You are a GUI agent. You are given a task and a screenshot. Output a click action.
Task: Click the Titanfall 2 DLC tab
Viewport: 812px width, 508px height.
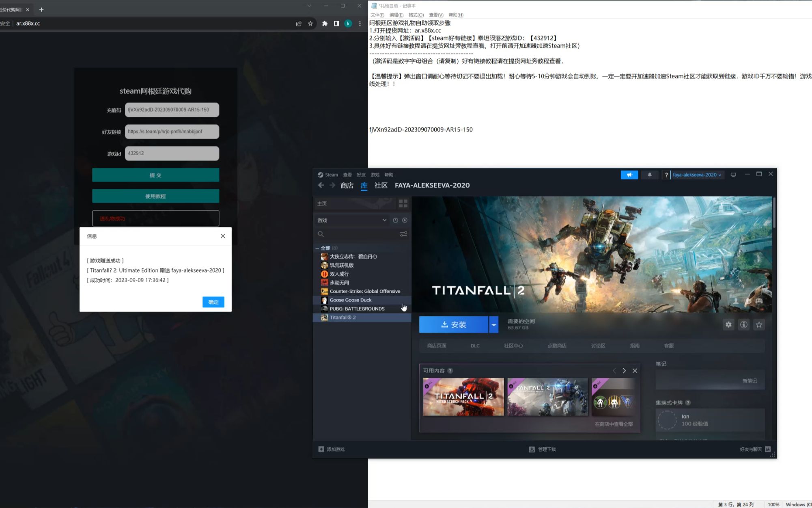[x=475, y=345]
